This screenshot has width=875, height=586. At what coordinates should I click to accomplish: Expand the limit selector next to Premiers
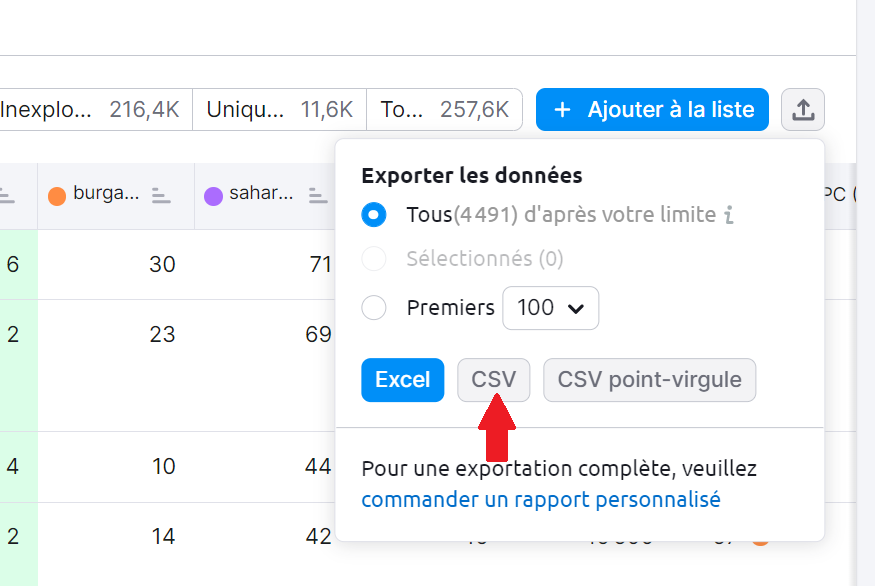[x=550, y=308]
